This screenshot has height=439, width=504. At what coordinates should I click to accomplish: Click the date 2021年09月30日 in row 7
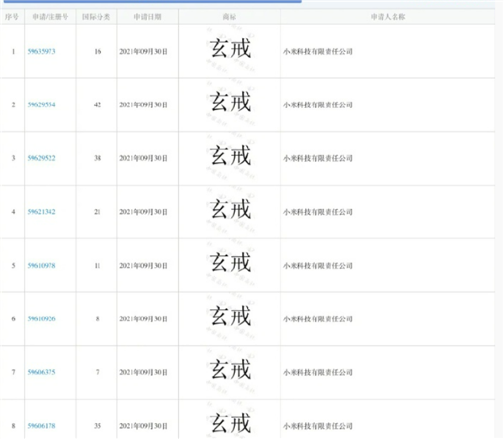tap(143, 372)
